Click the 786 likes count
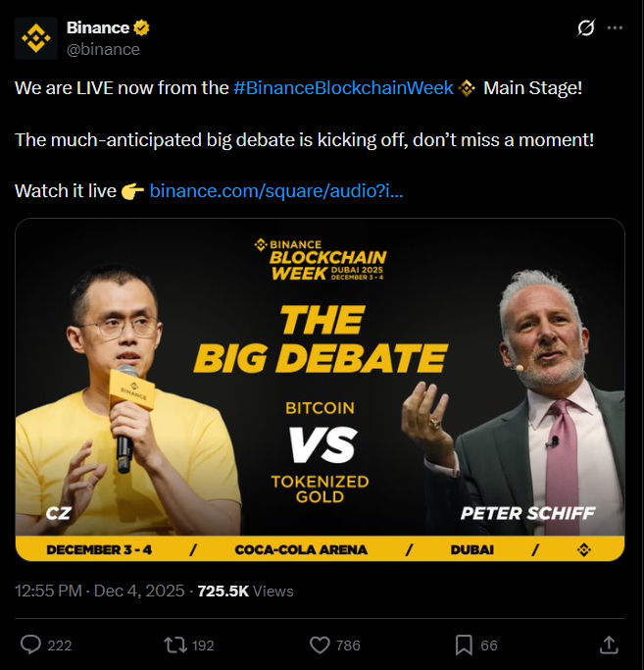This screenshot has height=670, width=644. (348, 645)
